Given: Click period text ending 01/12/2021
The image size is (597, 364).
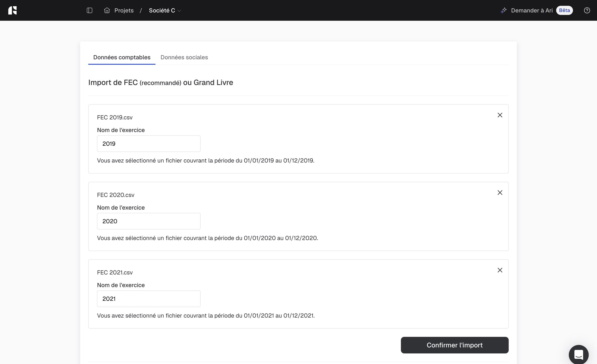Looking at the screenshot, I should click(206, 316).
